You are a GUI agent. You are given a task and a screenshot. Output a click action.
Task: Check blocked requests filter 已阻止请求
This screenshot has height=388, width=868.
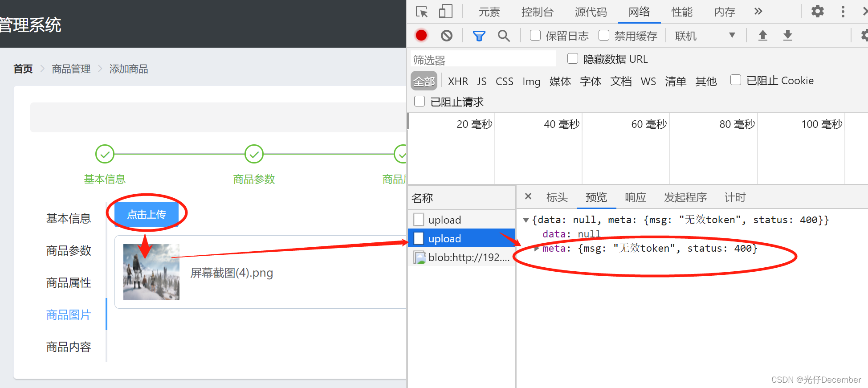(420, 101)
